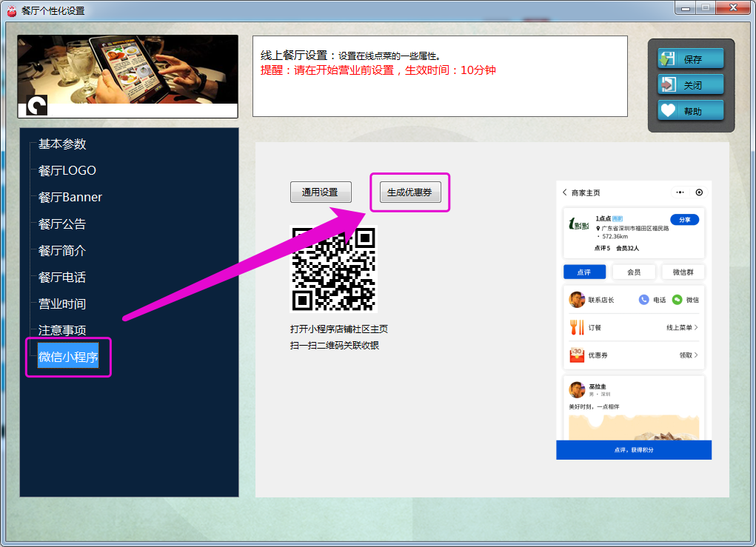Click the blue 分享 share button
Image resolution: width=756 pixels, height=547 pixels.
(685, 220)
